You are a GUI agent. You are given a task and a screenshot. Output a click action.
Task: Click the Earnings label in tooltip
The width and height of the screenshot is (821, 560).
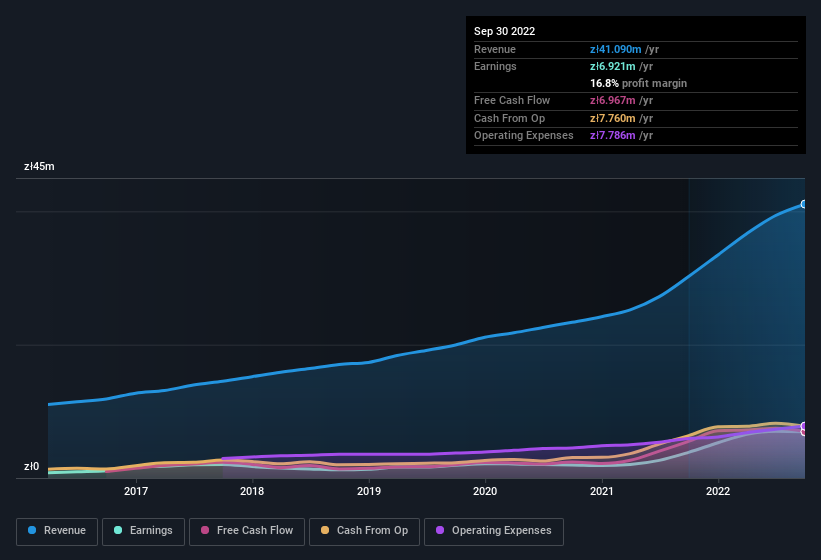[x=495, y=66]
